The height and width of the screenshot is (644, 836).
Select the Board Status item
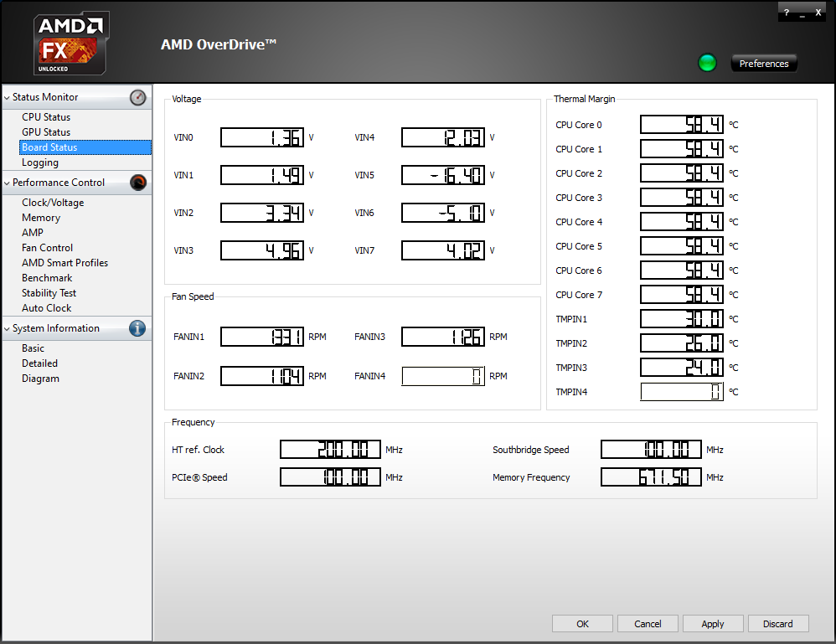tap(85, 147)
